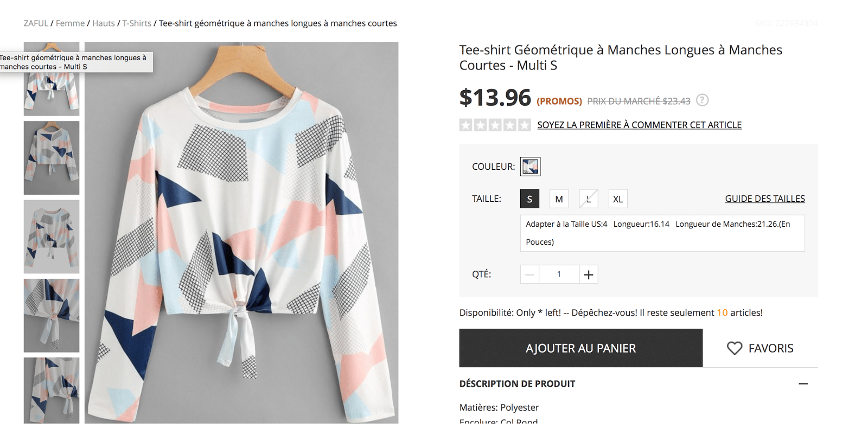Show the fourth thumbnail of knot detail
The height and width of the screenshot is (428, 868).
pyautogui.click(x=52, y=315)
